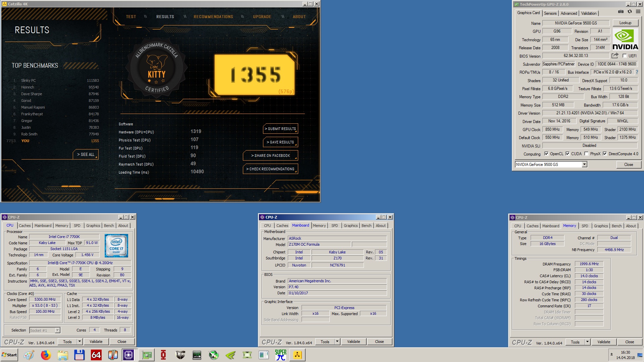Open the UPGRADE section in Catzilla

tap(262, 17)
